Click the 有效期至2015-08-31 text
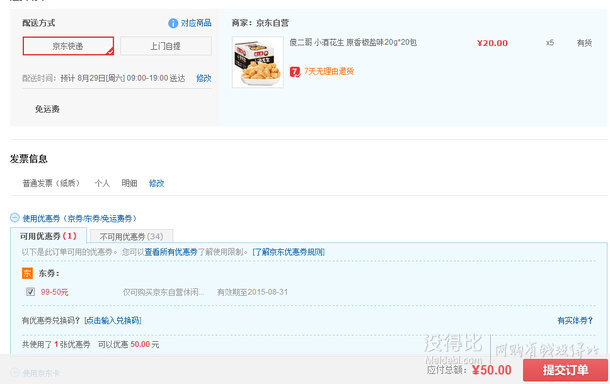The height and width of the screenshot is (384, 610). point(252,292)
